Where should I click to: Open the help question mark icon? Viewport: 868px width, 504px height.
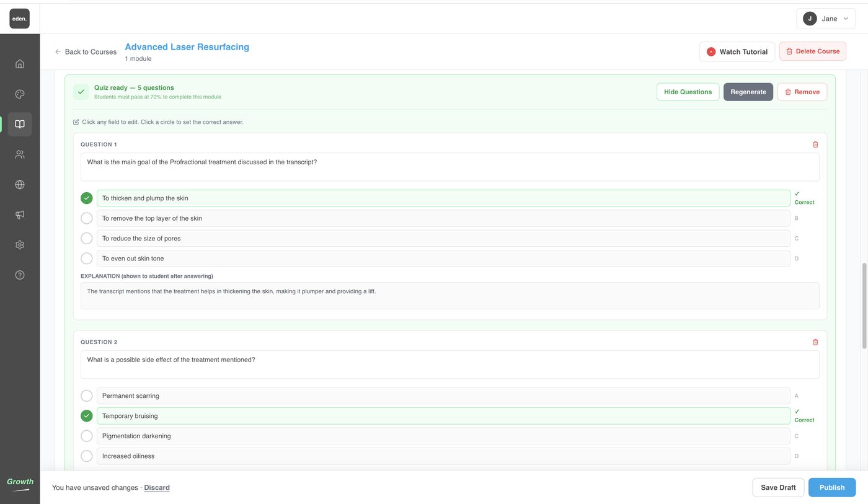pos(20,275)
